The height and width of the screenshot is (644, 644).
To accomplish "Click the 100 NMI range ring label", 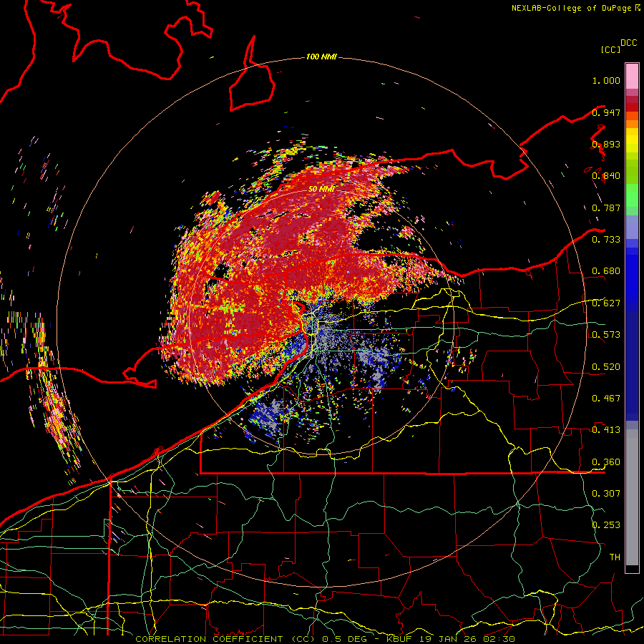I will click(321, 57).
